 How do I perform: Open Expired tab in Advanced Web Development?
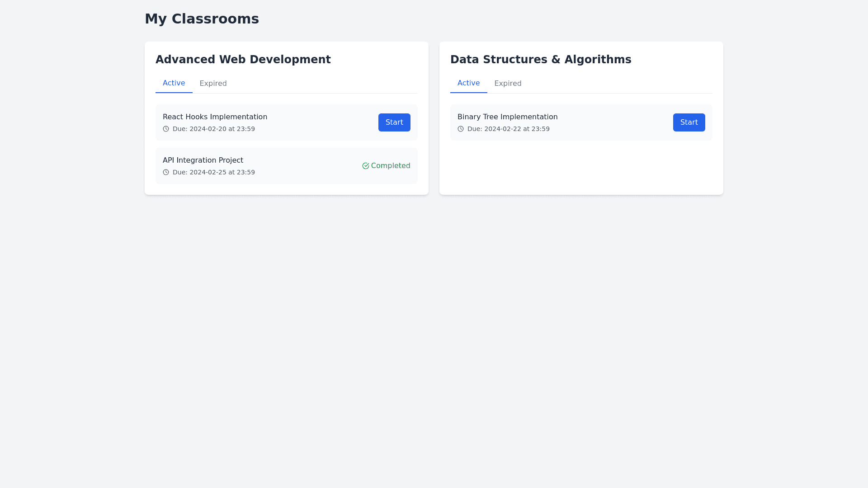(x=213, y=84)
